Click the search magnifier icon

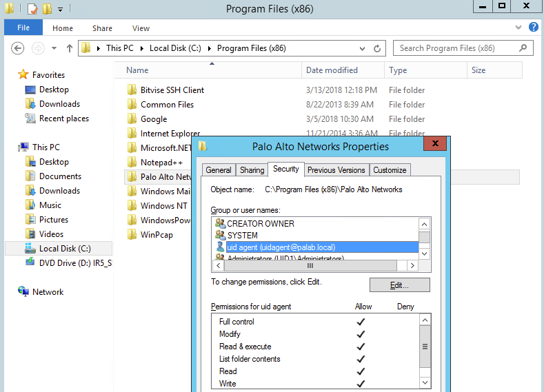[523, 48]
